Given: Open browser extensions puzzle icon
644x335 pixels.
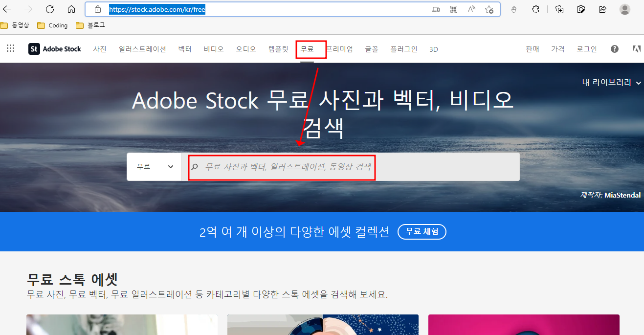Looking at the screenshot, I should (x=536, y=9).
